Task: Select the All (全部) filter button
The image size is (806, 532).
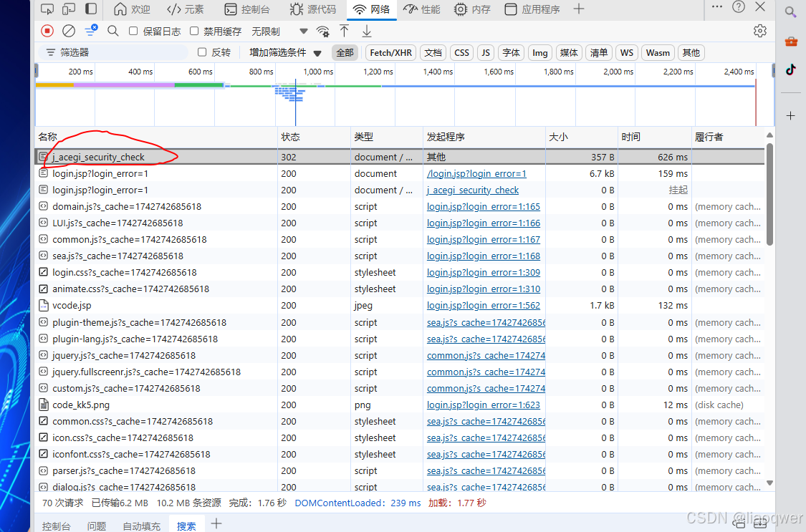Action: pyautogui.click(x=345, y=52)
